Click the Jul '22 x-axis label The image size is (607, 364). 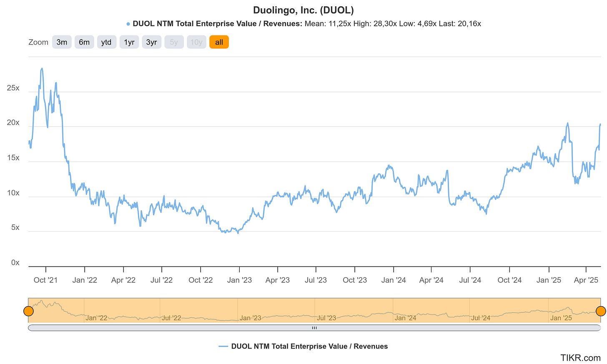161,280
